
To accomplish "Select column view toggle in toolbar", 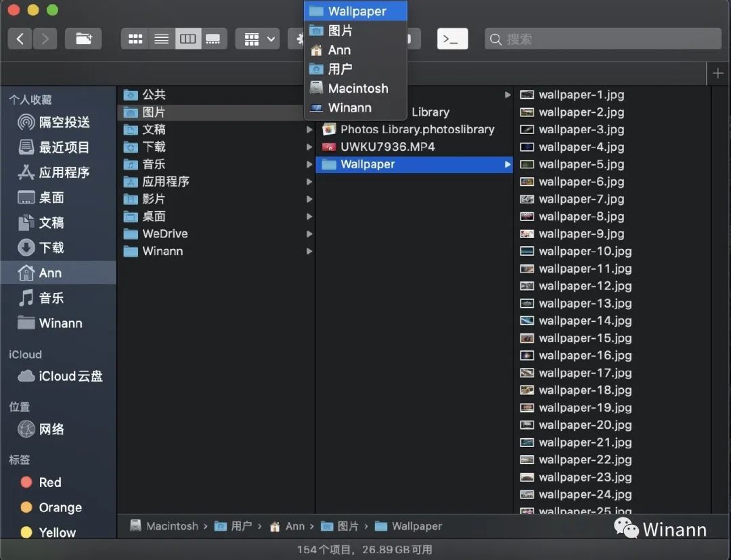I will click(188, 39).
